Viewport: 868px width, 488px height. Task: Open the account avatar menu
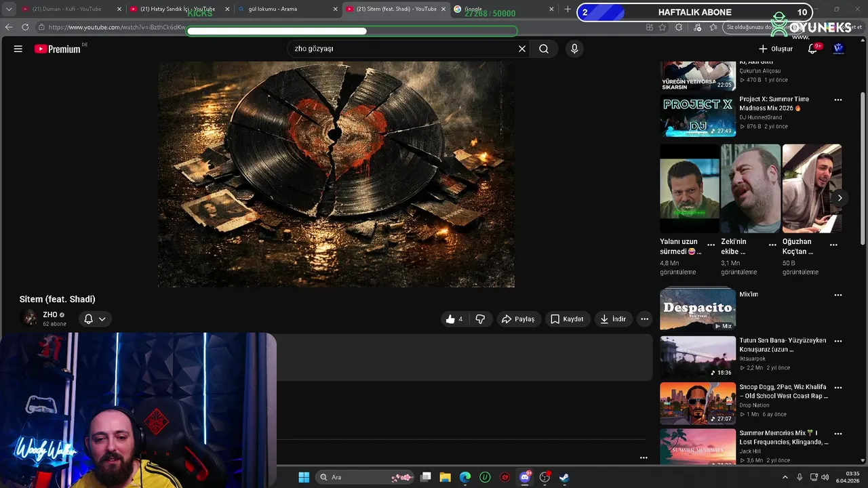(x=838, y=49)
